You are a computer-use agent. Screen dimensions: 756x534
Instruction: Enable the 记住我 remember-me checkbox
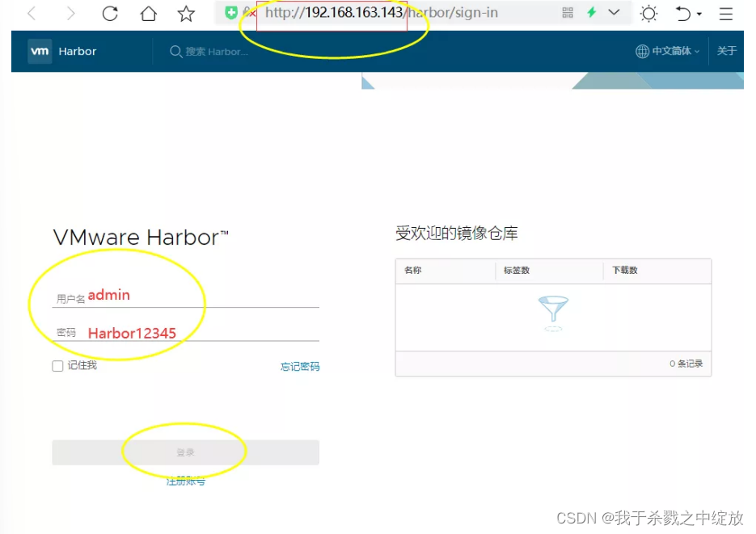click(57, 366)
